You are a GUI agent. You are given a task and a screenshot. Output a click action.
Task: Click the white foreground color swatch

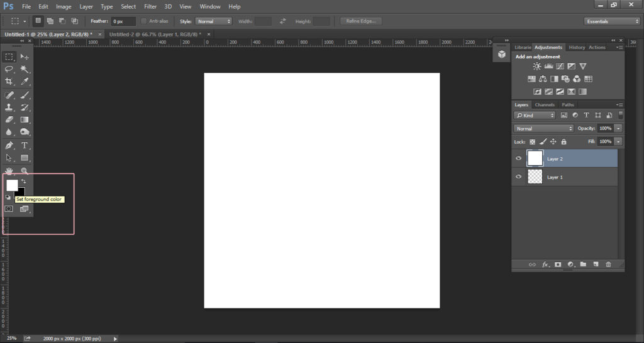tap(11, 185)
